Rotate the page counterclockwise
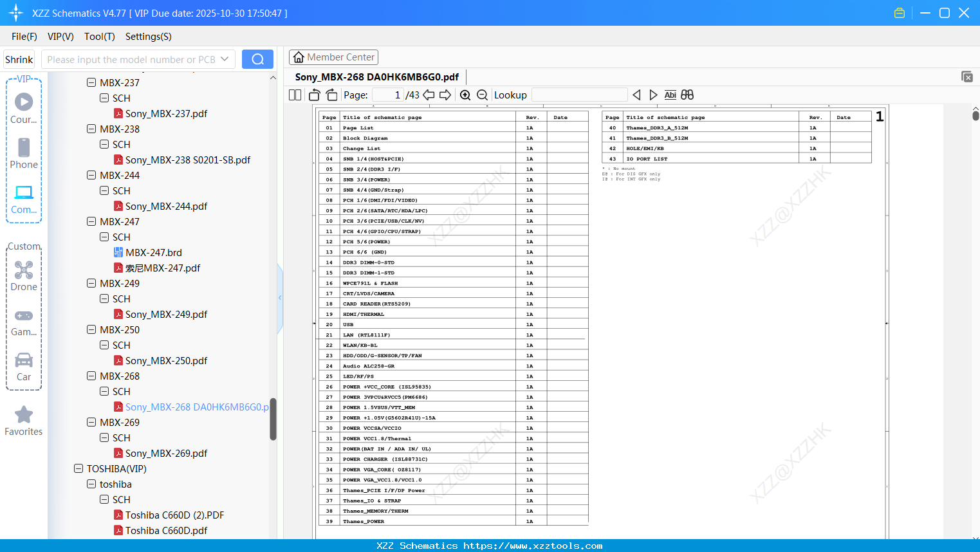This screenshot has width=980, height=552. click(x=315, y=95)
